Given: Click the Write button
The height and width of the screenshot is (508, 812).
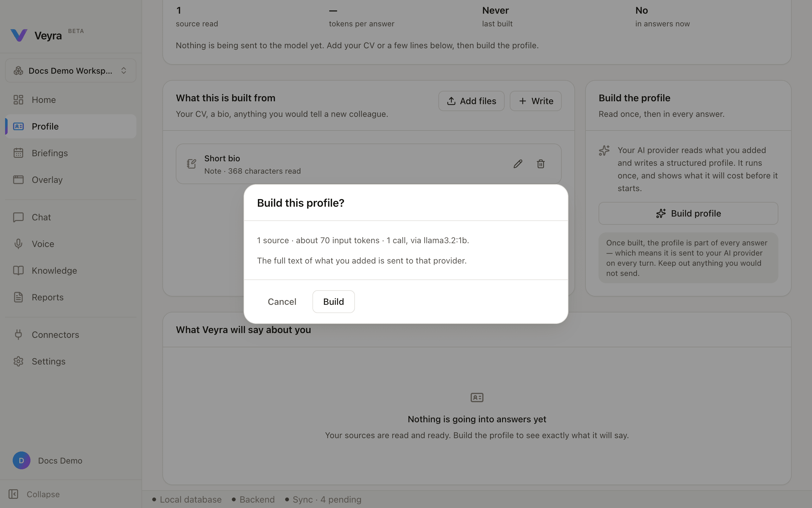Looking at the screenshot, I should pos(535,101).
